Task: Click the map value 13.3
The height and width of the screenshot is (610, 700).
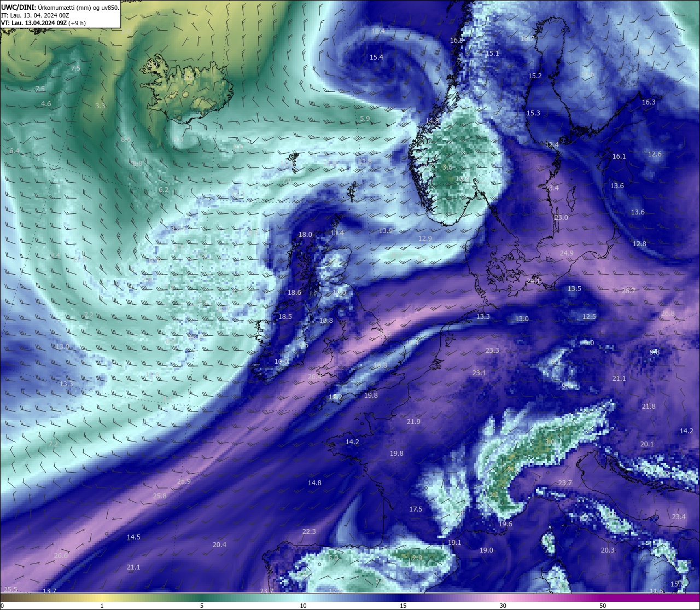Action: pyautogui.click(x=483, y=317)
